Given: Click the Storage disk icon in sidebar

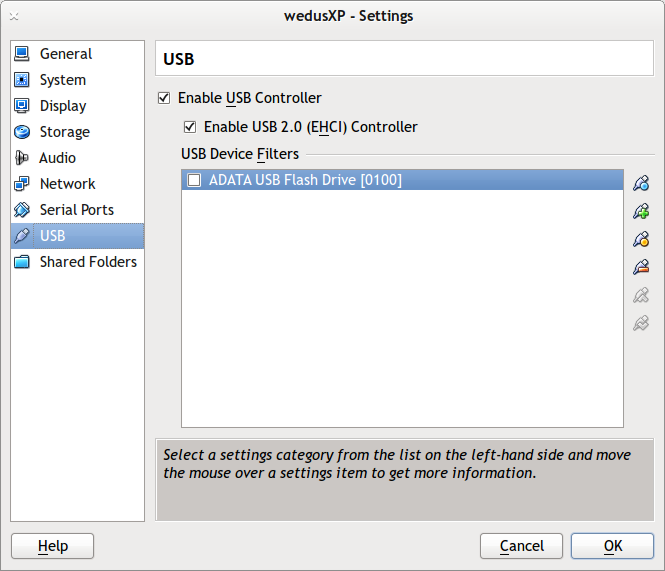Looking at the screenshot, I should (x=22, y=132).
